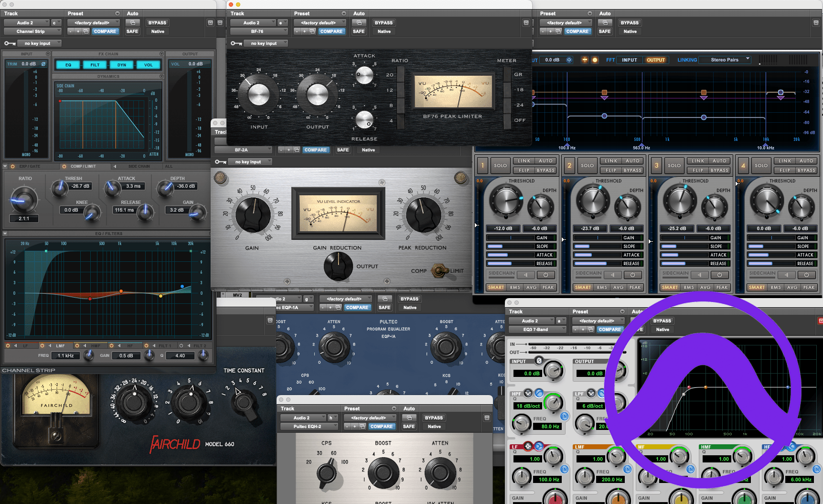The height and width of the screenshot is (504, 823).
Task: Click SOLO on multiband band 4
Action: [x=761, y=166]
